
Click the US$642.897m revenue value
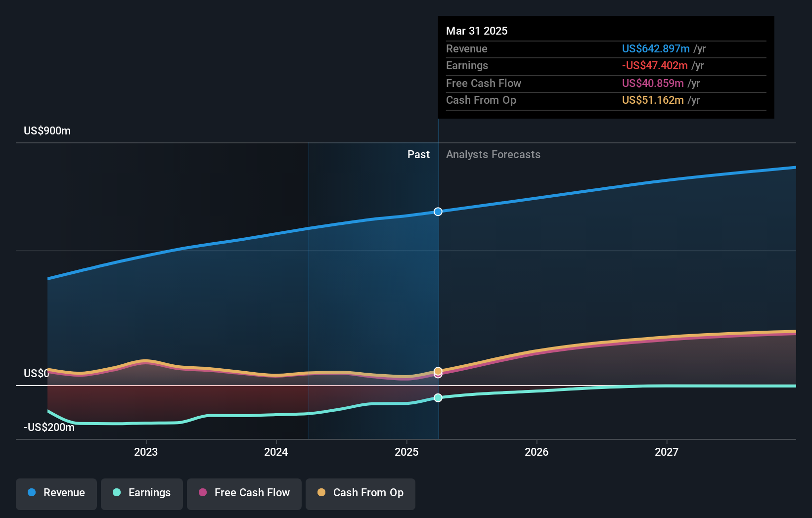coord(656,48)
